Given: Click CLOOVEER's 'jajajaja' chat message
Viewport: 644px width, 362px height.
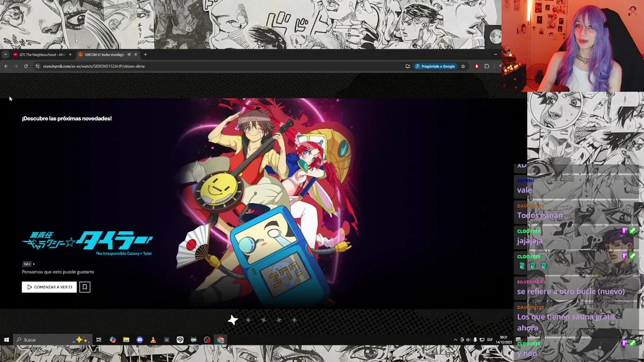Looking at the screenshot, I should [x=529, y=241].
